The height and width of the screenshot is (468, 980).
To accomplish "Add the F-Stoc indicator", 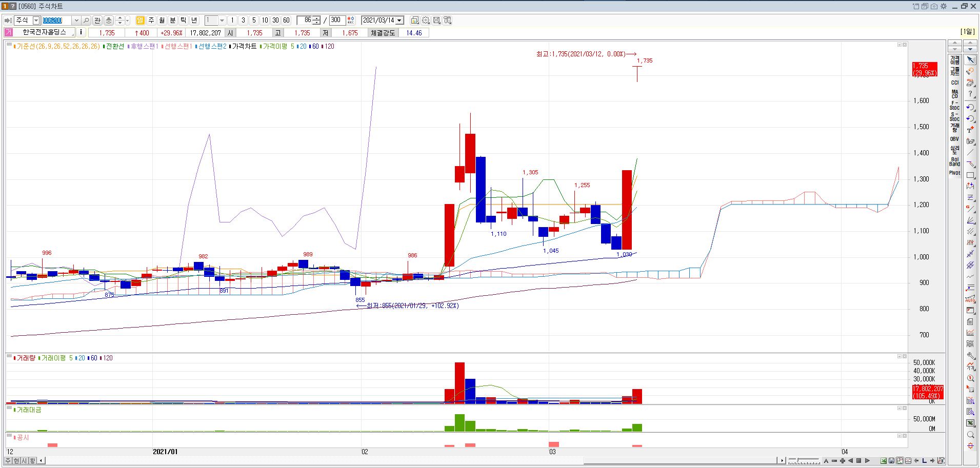I will pyautogui.click(x=954, y=106).
